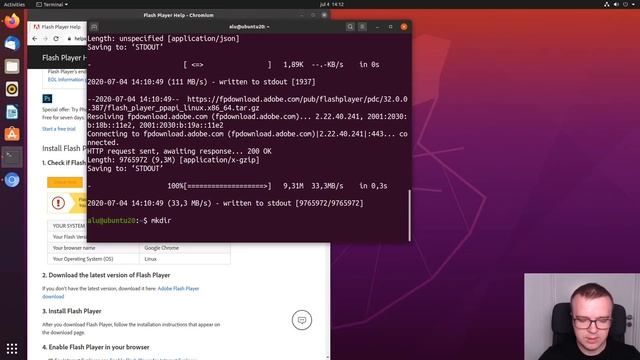The image size is (640, 360).
Task: Click the Chromium window title bar
Action: tap(178, 15)
